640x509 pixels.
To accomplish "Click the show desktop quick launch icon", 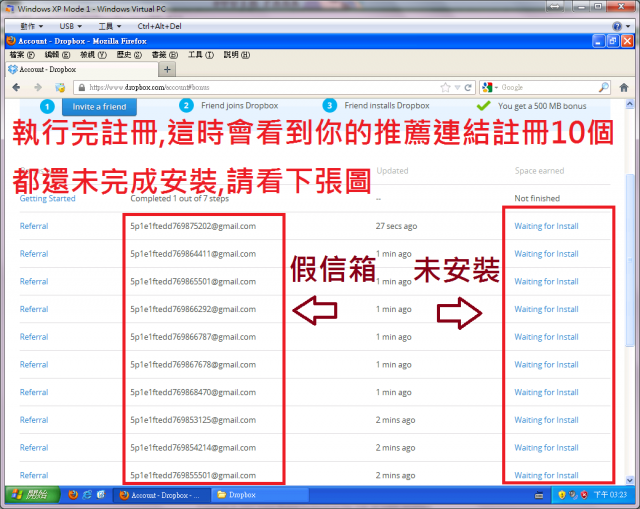I will (101, 495).
